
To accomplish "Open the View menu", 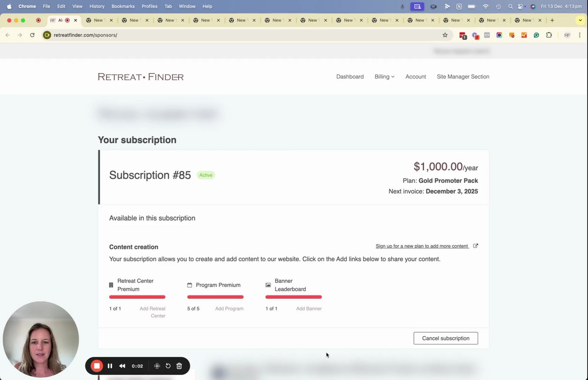I will [77, 6].
